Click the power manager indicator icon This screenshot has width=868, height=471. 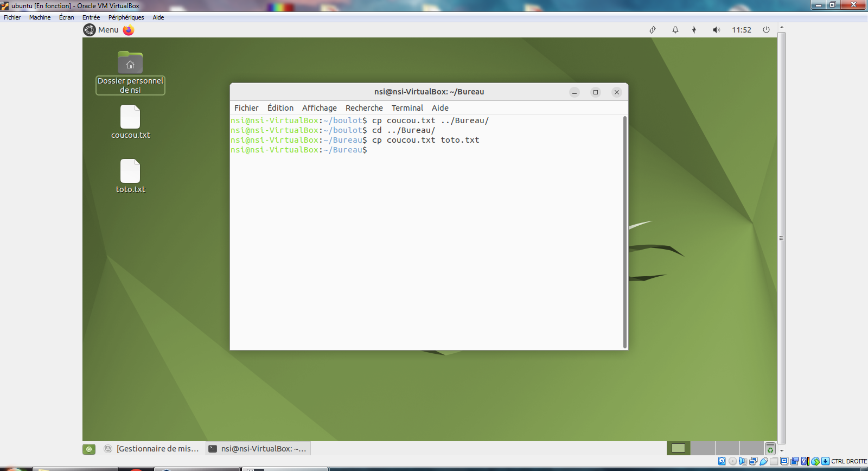(x=694, y=30)
